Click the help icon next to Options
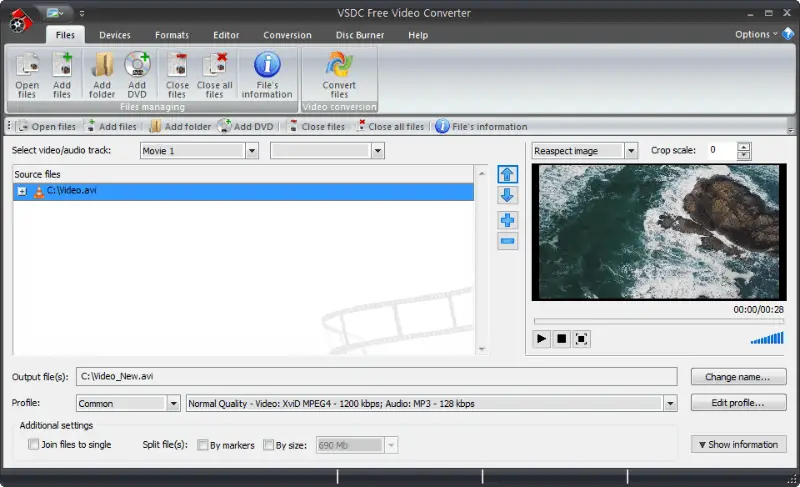Image resolution: width=800 pixels, height=487 pixels. tap(788, 34)
